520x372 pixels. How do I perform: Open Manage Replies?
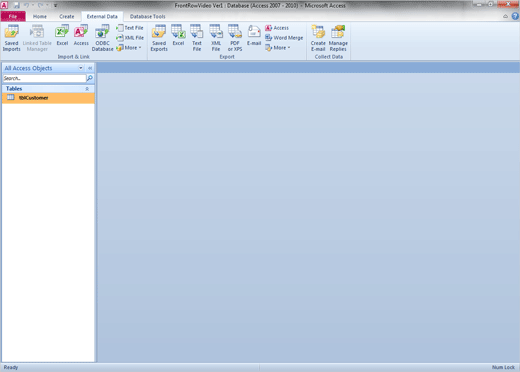338,38
